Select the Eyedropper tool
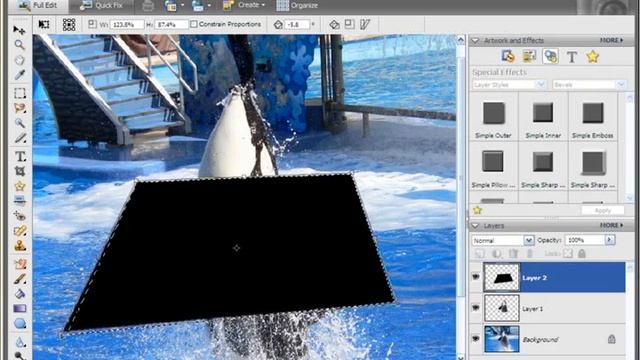 19,75
